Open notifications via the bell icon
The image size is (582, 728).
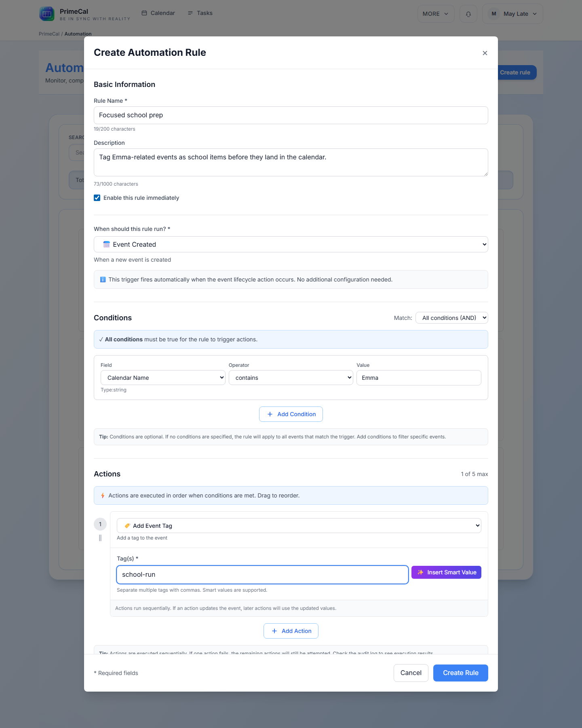pyautogui.click(x=468, y=13)
